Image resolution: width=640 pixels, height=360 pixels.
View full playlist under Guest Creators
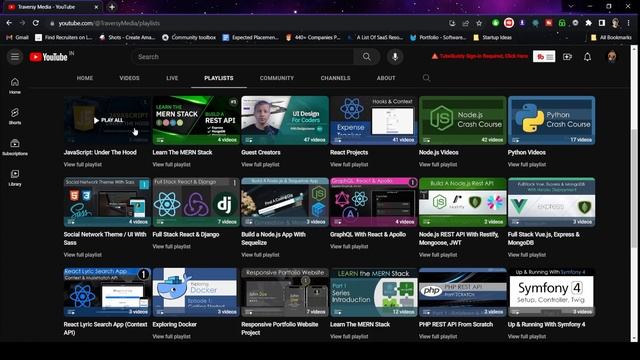click(260, 164)
